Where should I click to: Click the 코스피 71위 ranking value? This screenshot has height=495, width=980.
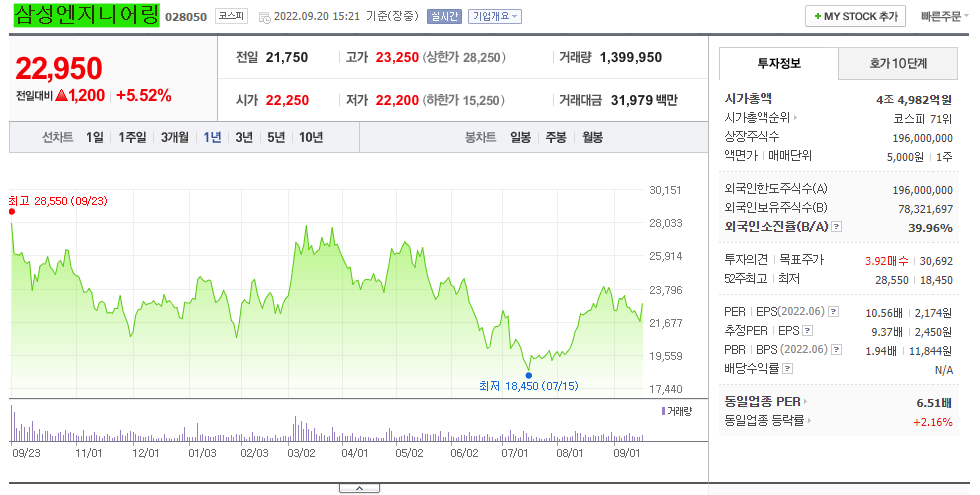pyautogui.click(x=923, y=119)
